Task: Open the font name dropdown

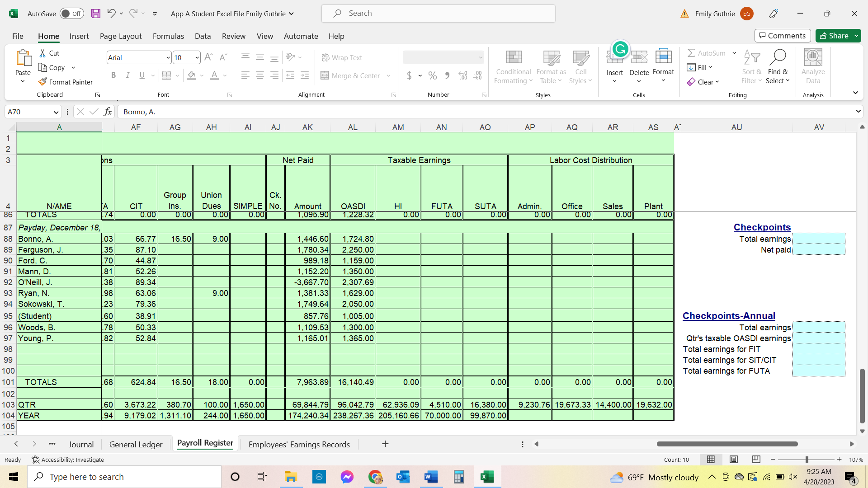Action: point(168,57)
